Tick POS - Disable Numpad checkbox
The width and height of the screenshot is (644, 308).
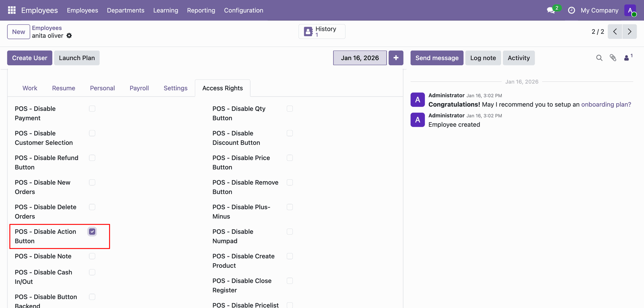[290, 232]
